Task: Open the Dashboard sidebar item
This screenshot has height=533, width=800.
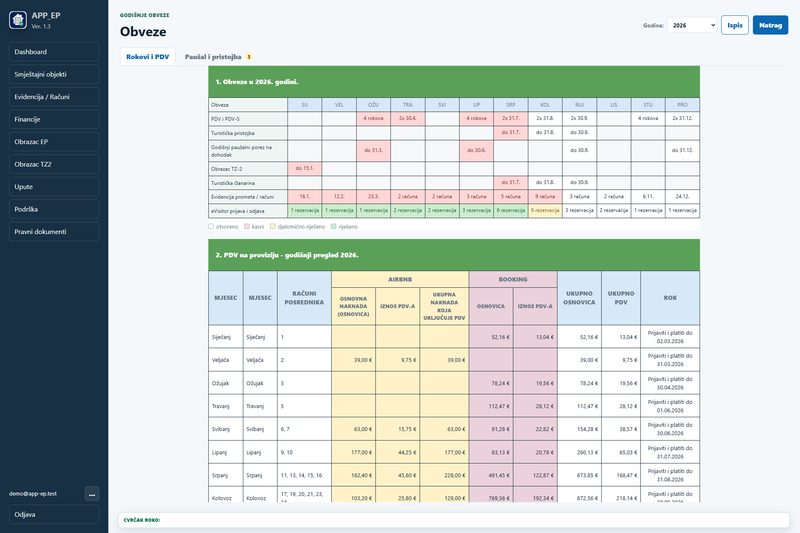Action: [x=54, y=52]
